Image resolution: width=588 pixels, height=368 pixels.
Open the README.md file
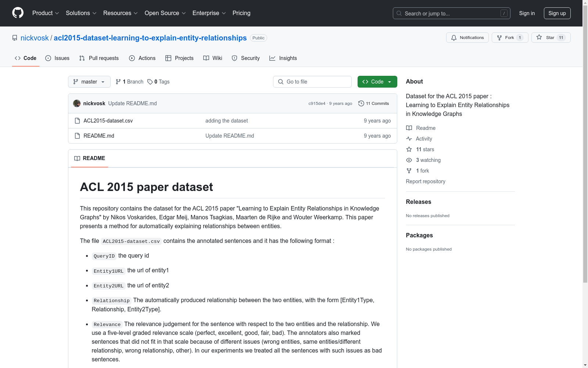click(x=99, y=136)
